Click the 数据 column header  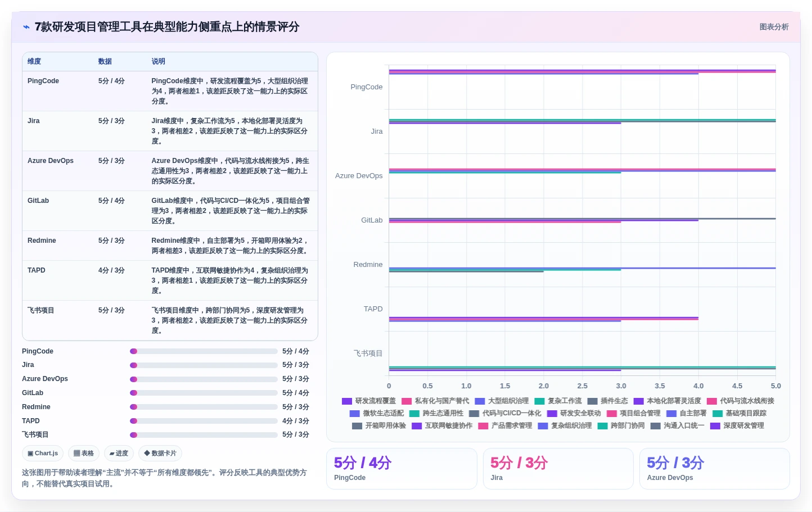click(x=105, y=61)
